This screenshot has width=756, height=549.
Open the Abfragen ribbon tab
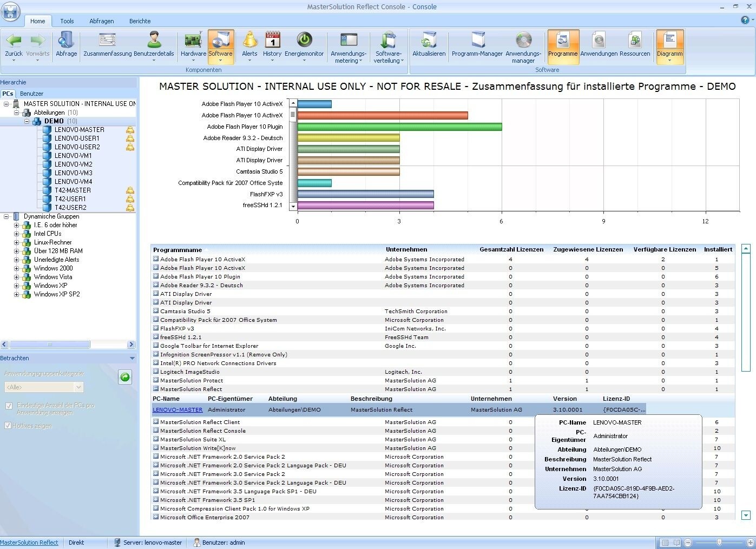tap(102, 21)
